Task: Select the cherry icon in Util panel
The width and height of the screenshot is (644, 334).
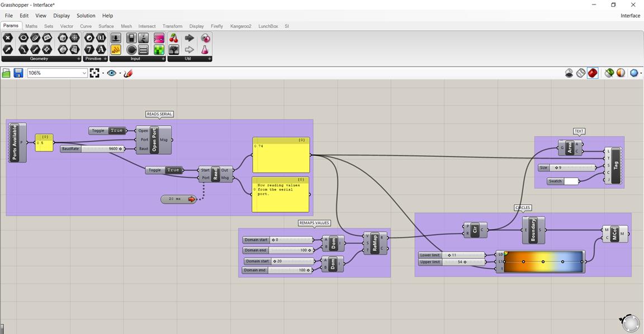Action: pos(174,38)
